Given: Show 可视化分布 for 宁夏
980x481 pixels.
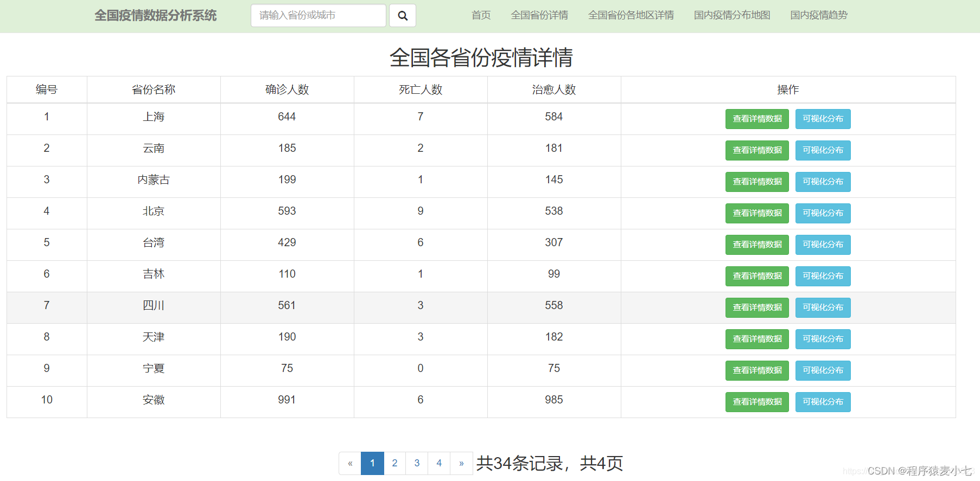Looking at the screenshot, I should 823,371.
